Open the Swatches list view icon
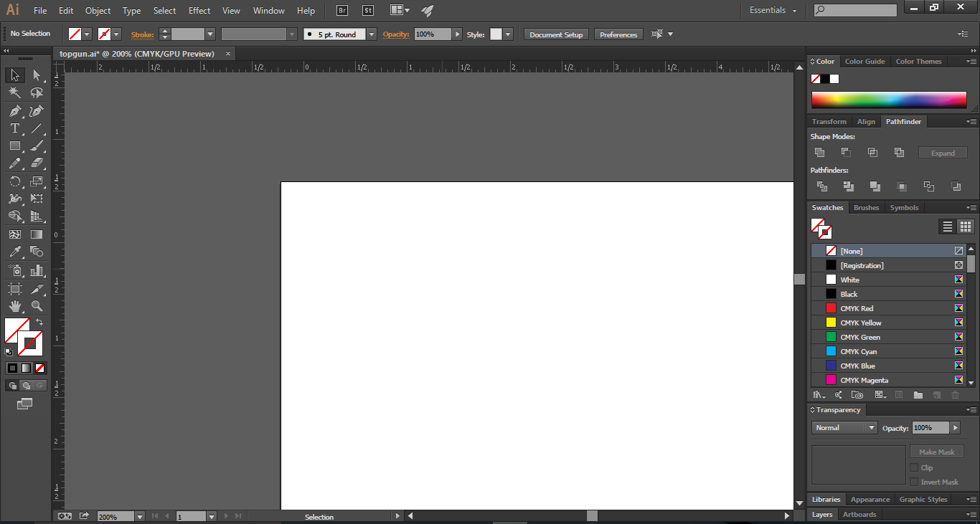 (946, 227)
